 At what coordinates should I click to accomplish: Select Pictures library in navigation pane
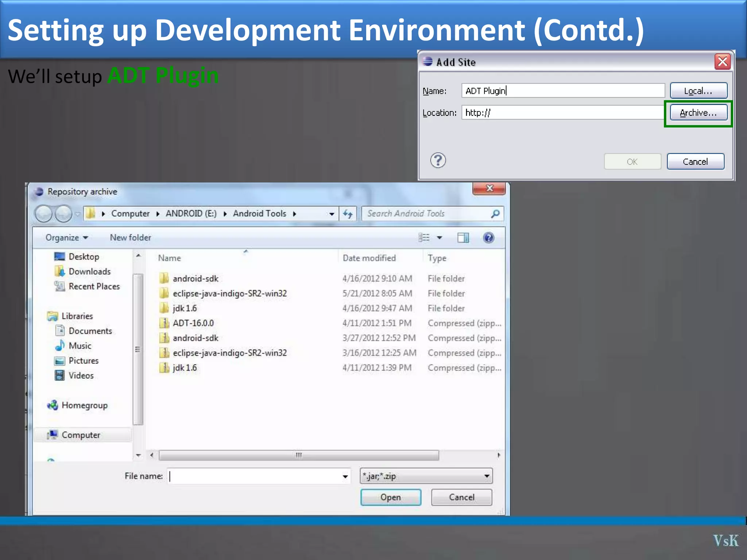tap(83, 361)
